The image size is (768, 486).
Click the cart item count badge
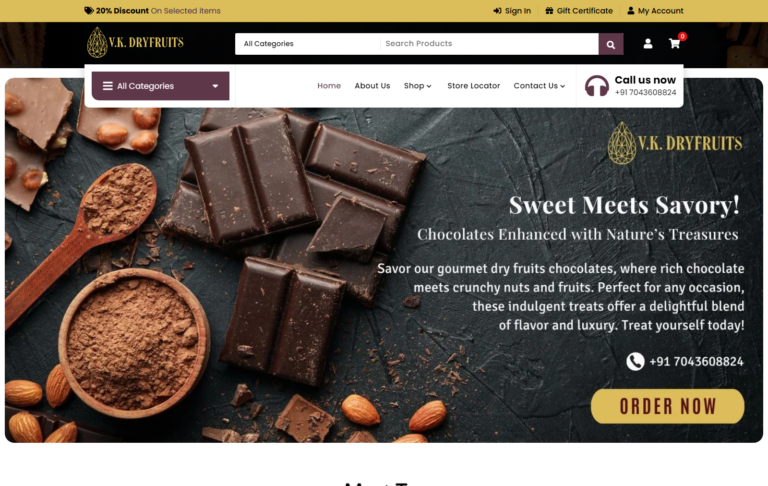(682, 36)
